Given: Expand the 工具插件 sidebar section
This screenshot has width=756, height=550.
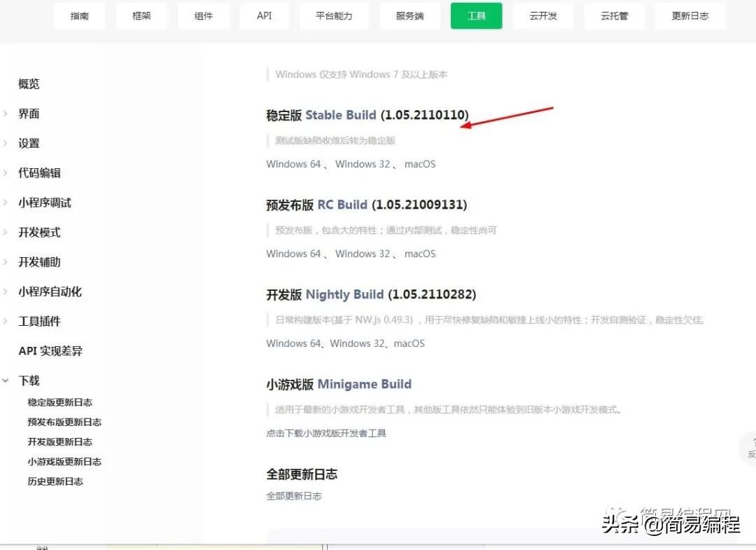Looking at the screenshot, I should [x=38, y=321].
